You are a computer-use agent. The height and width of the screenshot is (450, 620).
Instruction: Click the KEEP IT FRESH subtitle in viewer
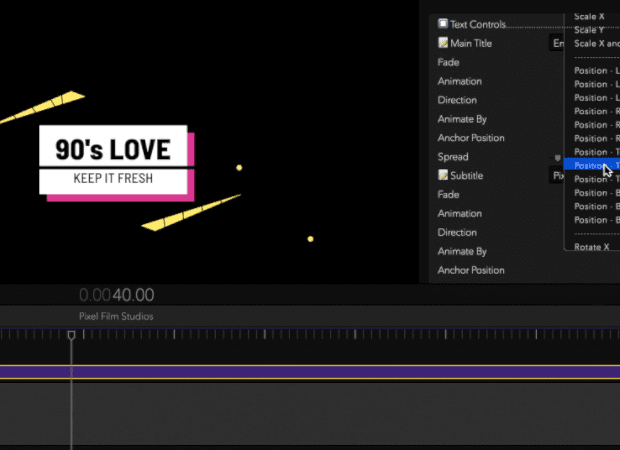coord(113,178)
